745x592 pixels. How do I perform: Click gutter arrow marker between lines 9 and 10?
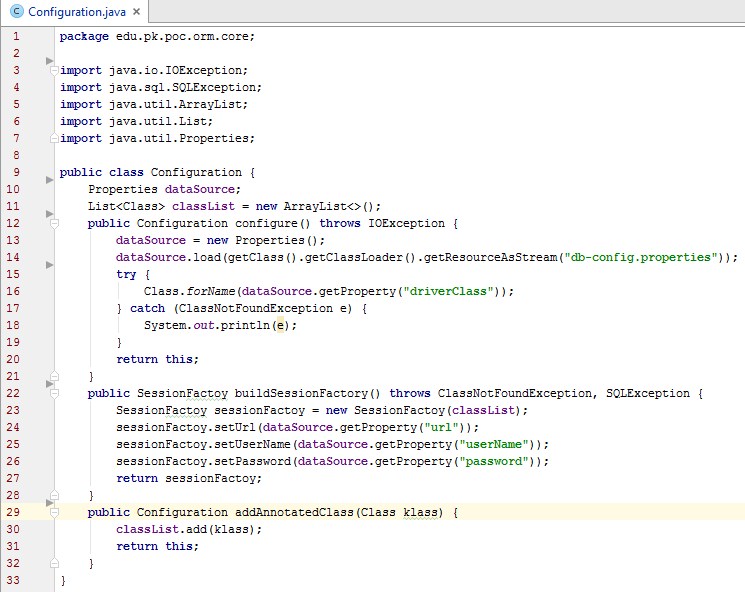click(49, 180)
